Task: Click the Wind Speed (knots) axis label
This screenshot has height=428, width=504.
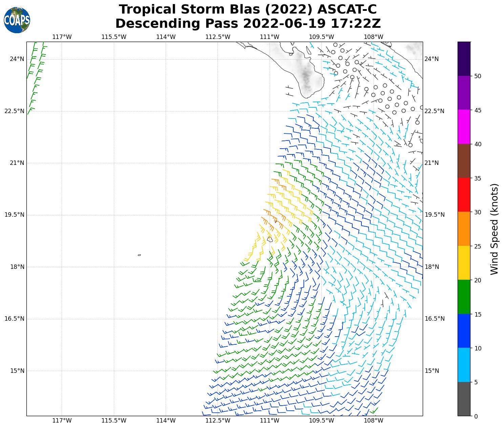Action: click(494, 229)
